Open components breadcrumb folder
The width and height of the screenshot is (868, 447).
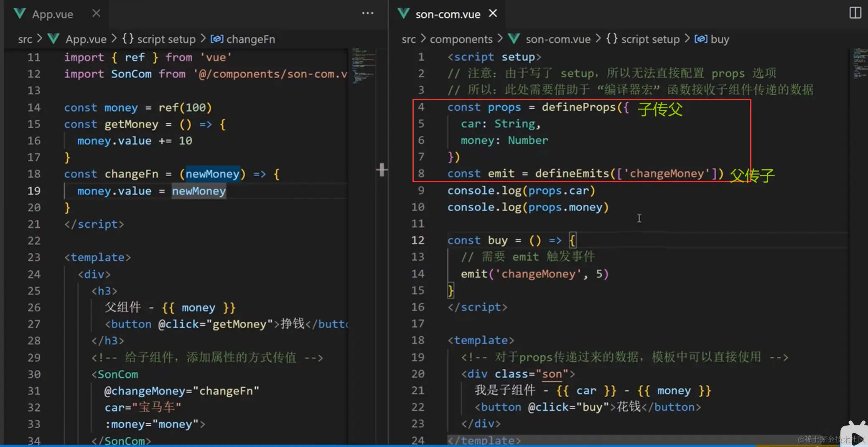pos(461,39)
